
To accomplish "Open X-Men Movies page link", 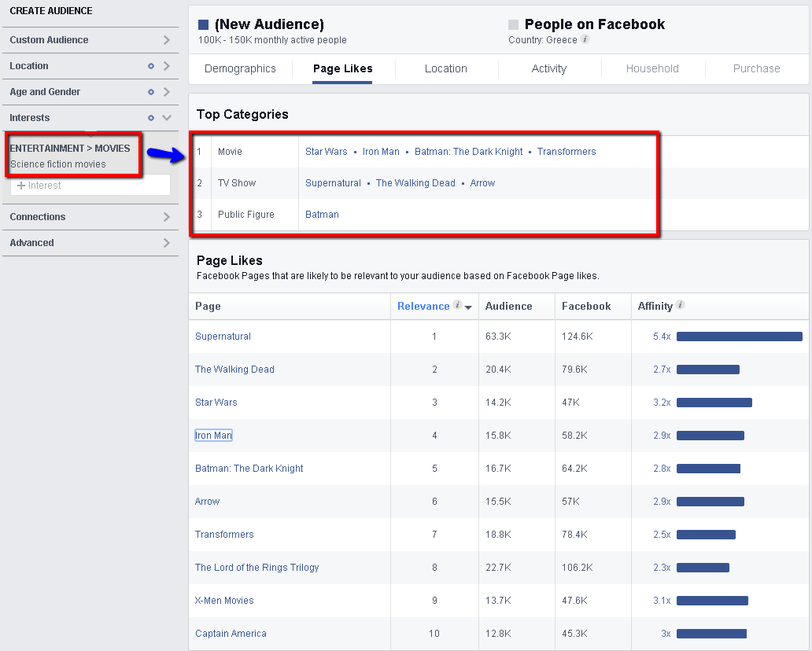I will [224, 601].
